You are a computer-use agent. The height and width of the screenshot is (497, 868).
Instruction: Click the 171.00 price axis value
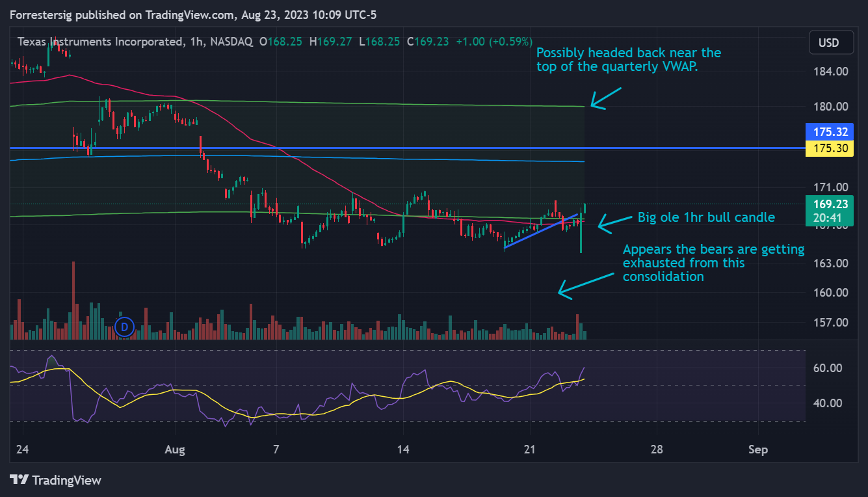coord(831,188)
